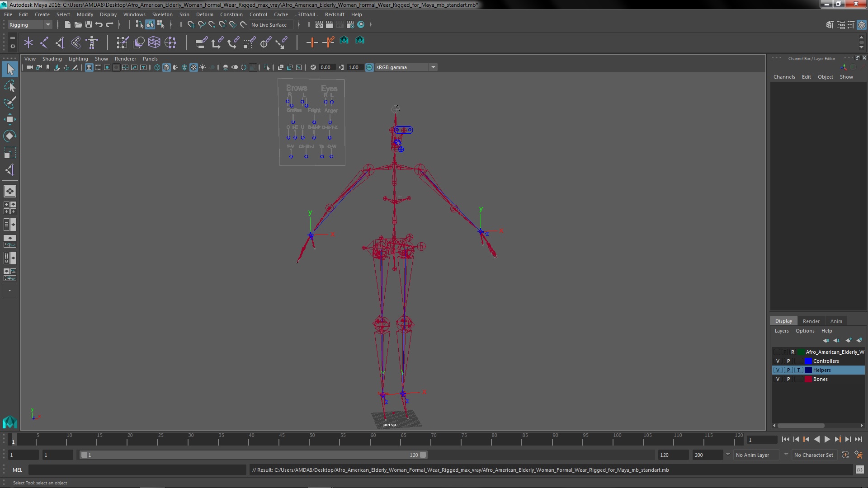This screenshot has width=868, height=488.
Task: Choose the Rotate tool in toolbox
Action: point(10,136)
